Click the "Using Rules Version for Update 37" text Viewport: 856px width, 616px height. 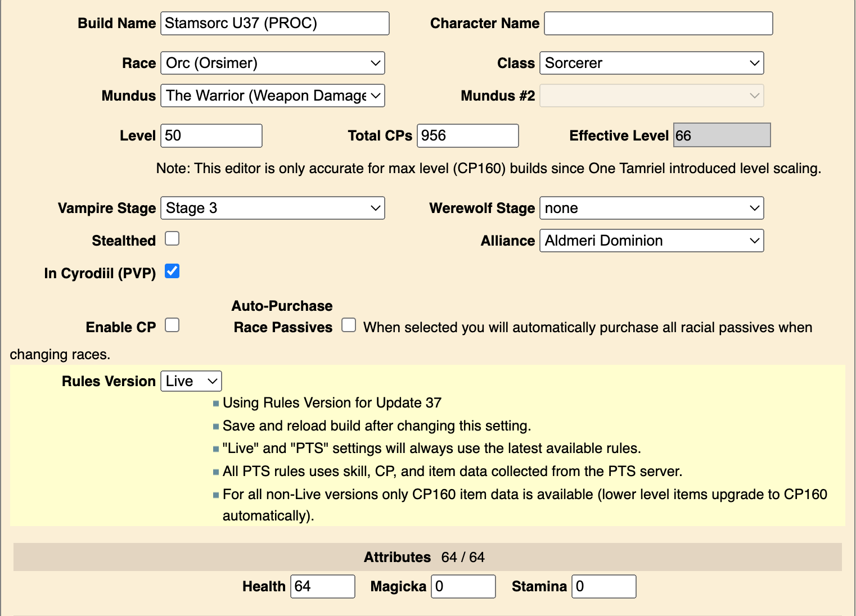click(332, 403)
